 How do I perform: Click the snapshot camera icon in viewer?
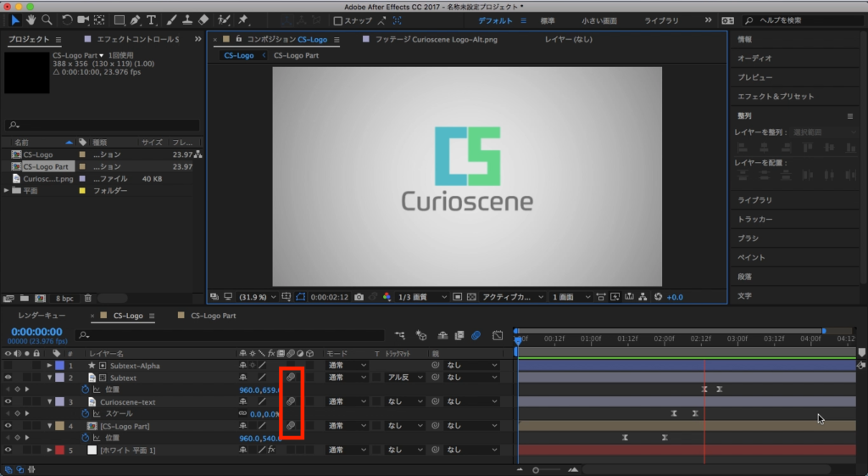click(359, 297)
